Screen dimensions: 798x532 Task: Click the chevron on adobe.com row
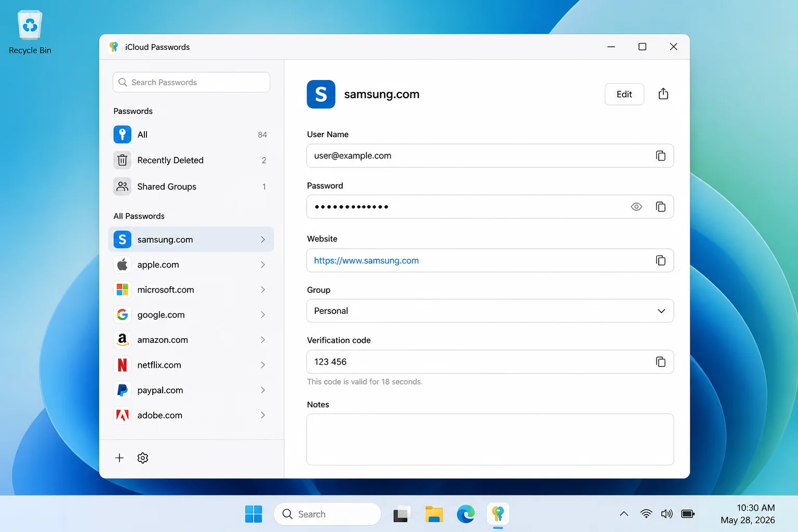[263, 415]
